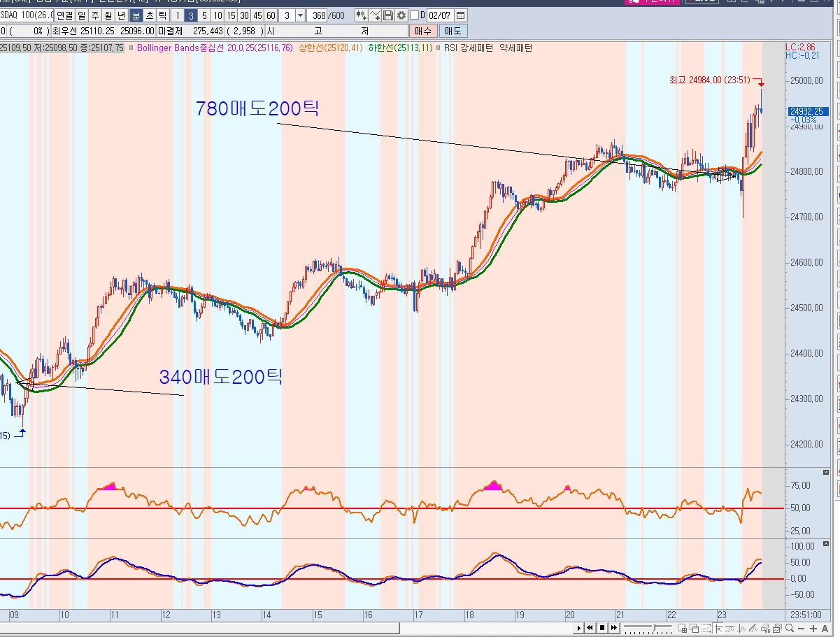Open chart settings gear icon
This screenshot has width=840, height=637.
[401, 15]
